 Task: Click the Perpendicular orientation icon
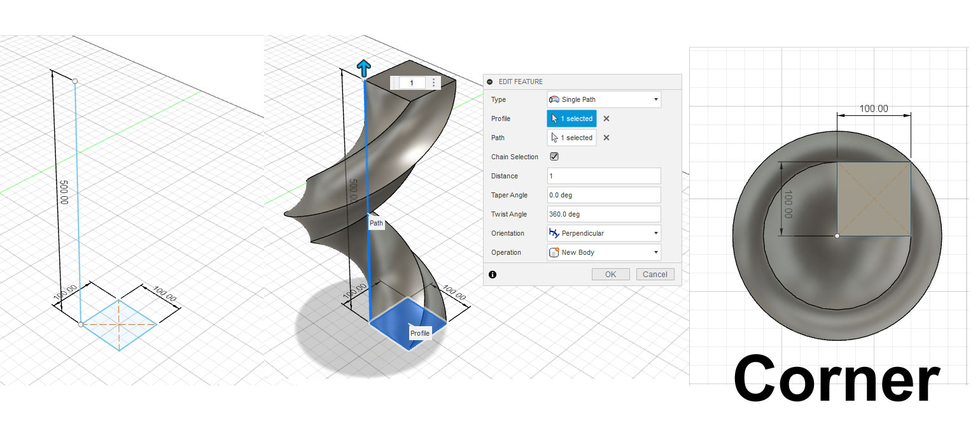pos(556,233)
